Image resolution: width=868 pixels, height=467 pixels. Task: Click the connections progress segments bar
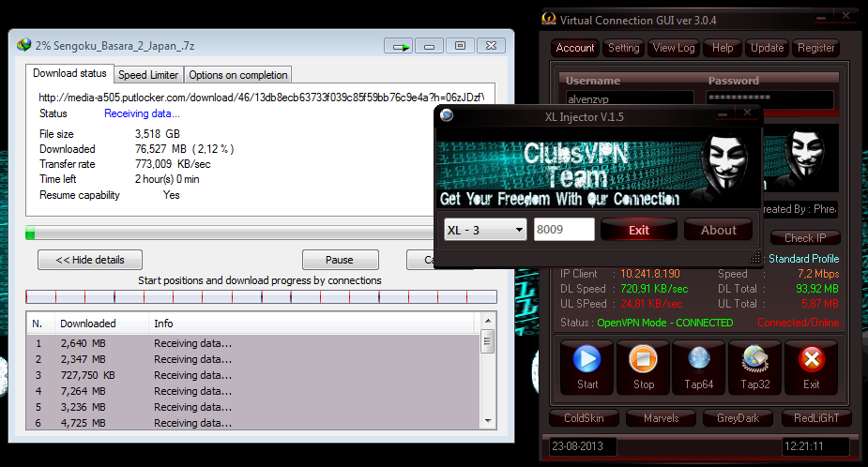[261, 297]
